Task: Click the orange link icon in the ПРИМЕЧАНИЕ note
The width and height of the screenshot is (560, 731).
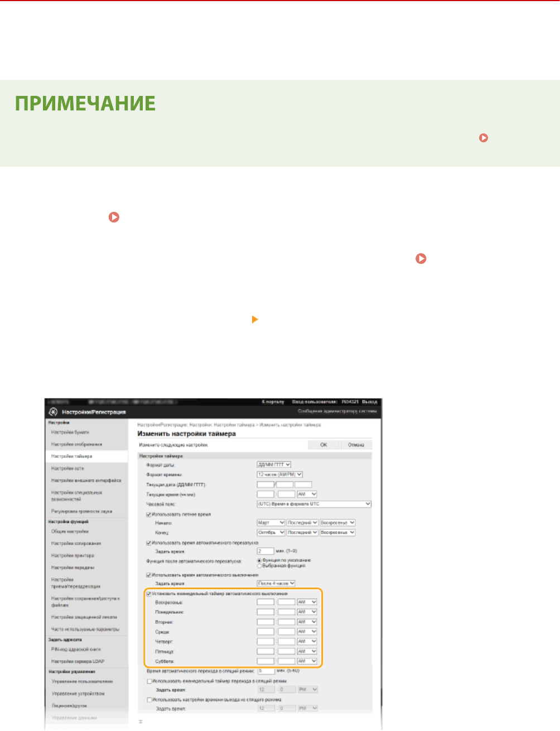Action: (x=484, y=137)
